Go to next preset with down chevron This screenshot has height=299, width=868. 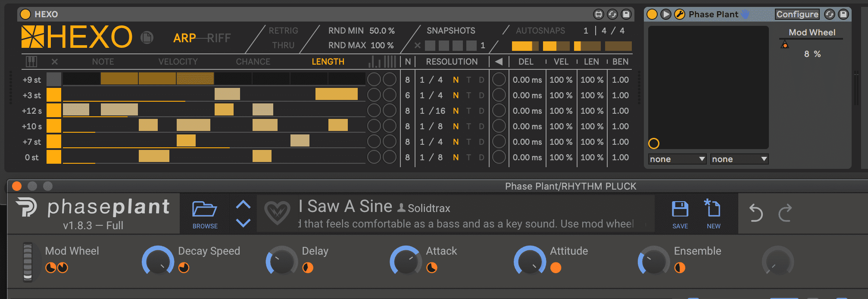244,223
